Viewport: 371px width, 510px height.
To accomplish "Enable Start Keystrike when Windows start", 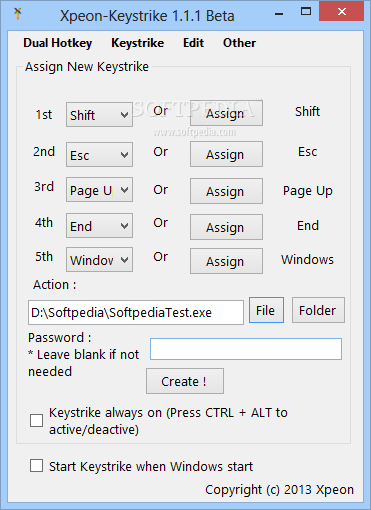I will click(36, 466).
